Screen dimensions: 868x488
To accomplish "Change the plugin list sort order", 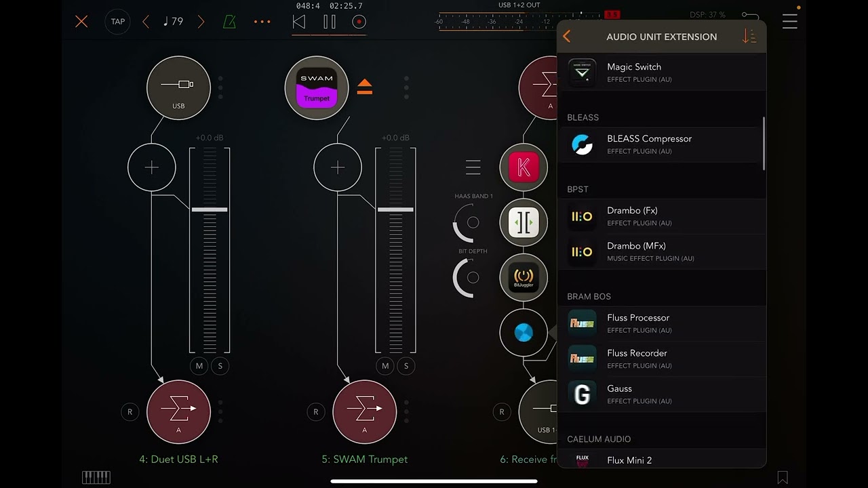I will click(x=749, y=37).
